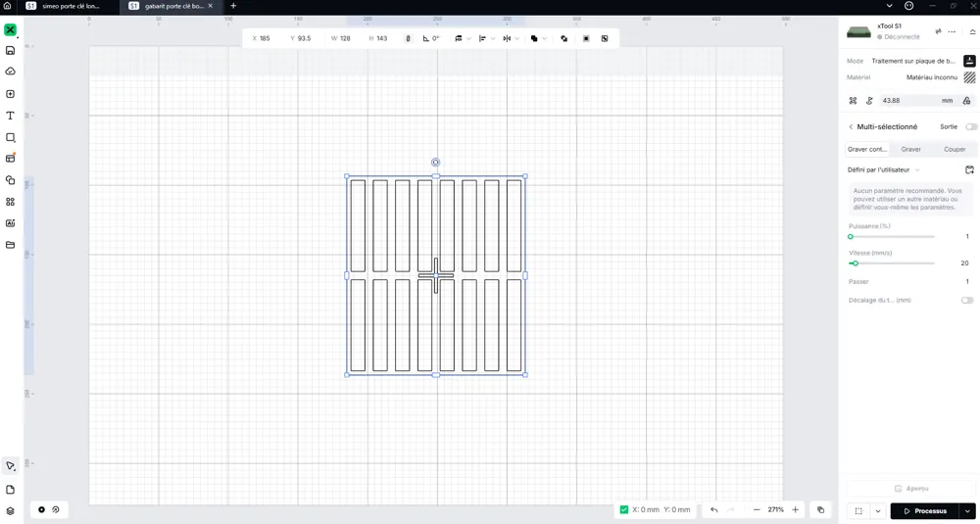
Task: Expand the align objects dropdown
Action: tap(493, 38)
